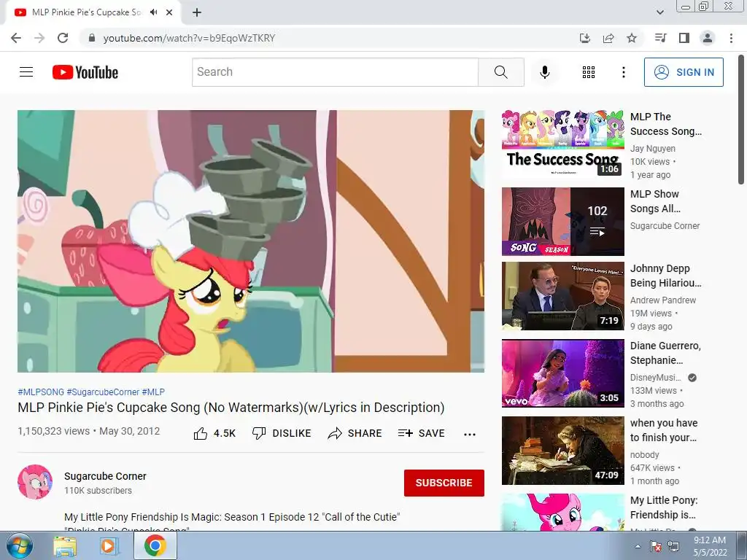
Task: Click the DisneyMusic channel name
Action: click(x=656, y=378)
